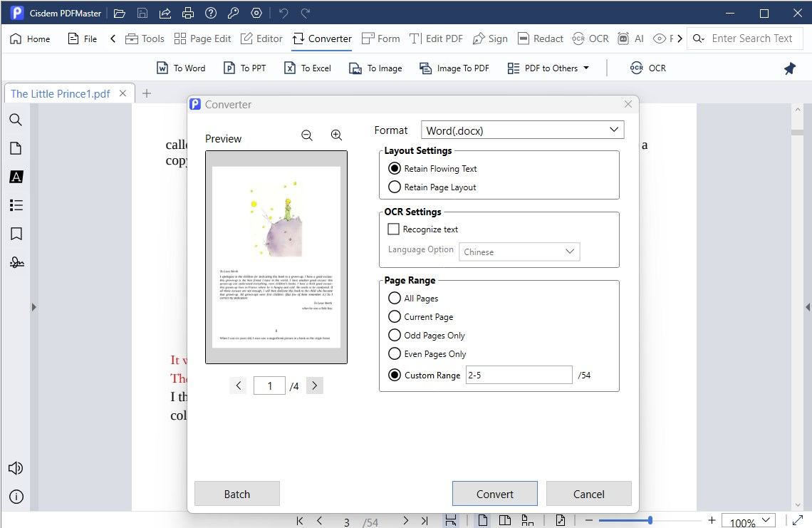This screenshot has width=812, height=528.
Task: Pin the toolbar with pushpin icon
Action: click(x=790, y=68)
